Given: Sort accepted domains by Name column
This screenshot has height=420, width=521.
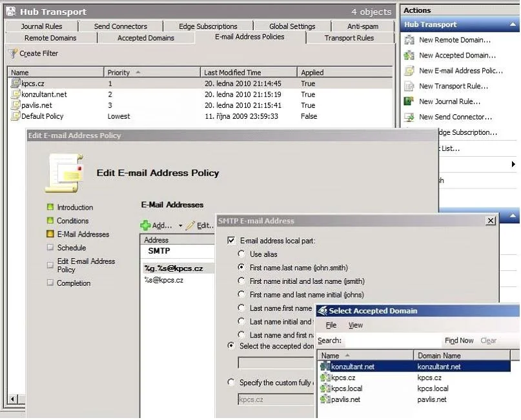Looking at the screenshot, I should pos(365,355).
